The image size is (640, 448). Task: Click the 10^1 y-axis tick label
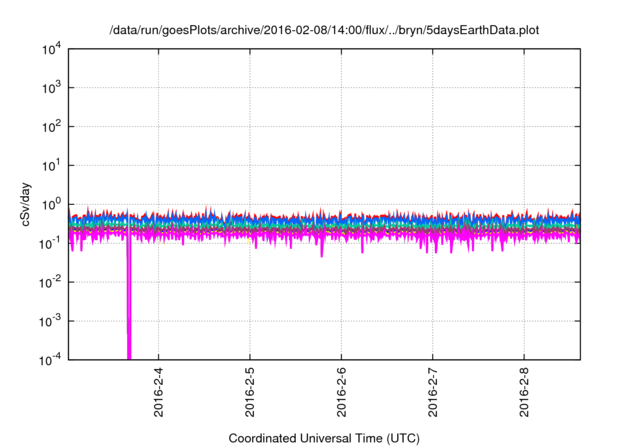[x=51, y=166]
